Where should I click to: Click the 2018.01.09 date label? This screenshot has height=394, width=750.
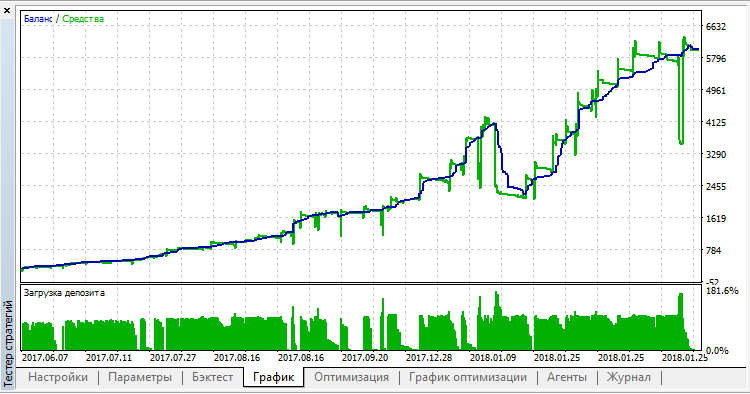point(493,358)
